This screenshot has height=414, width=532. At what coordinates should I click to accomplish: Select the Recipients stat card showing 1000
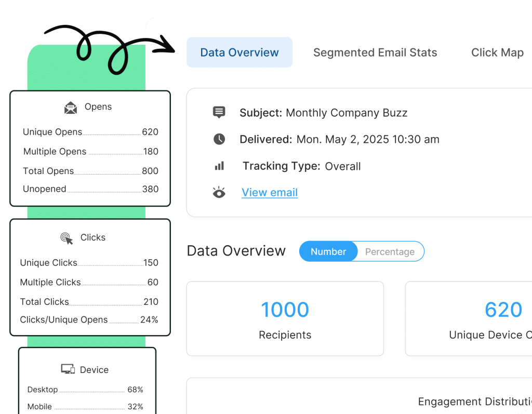pos(285,318)
